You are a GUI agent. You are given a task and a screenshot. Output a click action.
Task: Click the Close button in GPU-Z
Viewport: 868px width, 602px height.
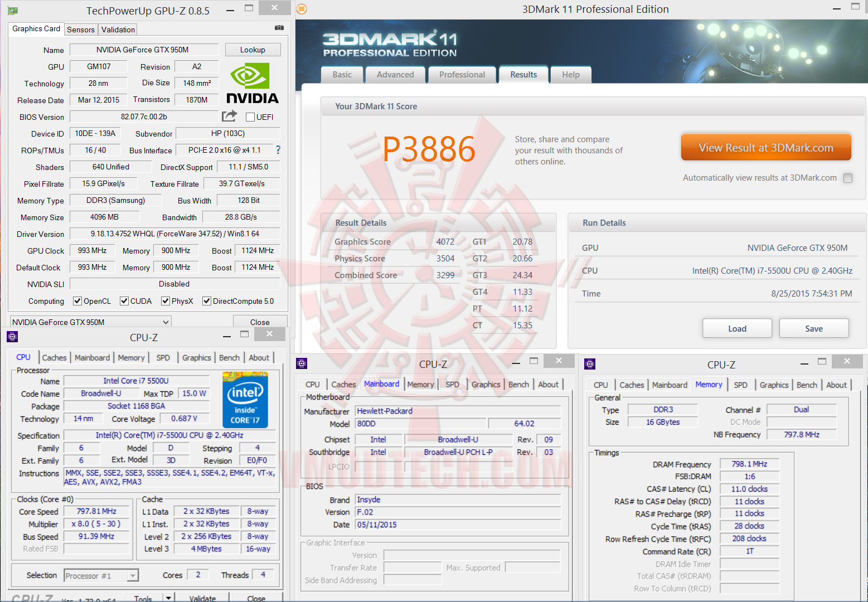point(260,322)
